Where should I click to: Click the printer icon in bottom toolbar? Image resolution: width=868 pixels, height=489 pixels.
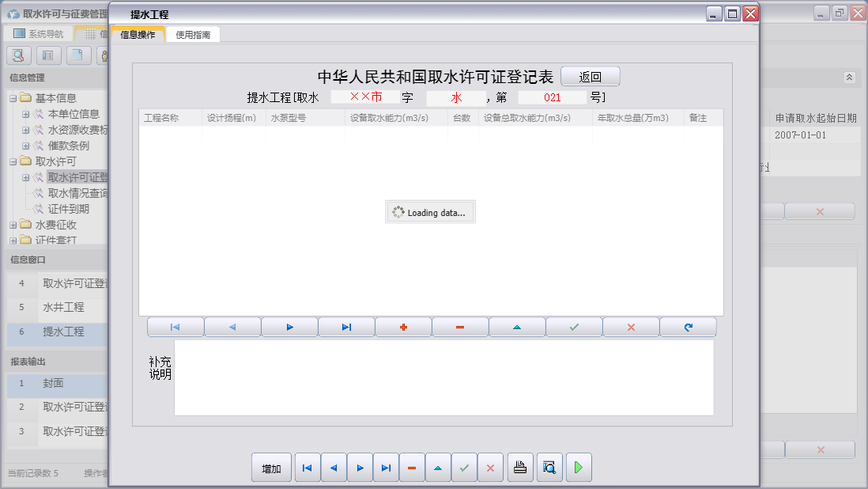point(520,468)
